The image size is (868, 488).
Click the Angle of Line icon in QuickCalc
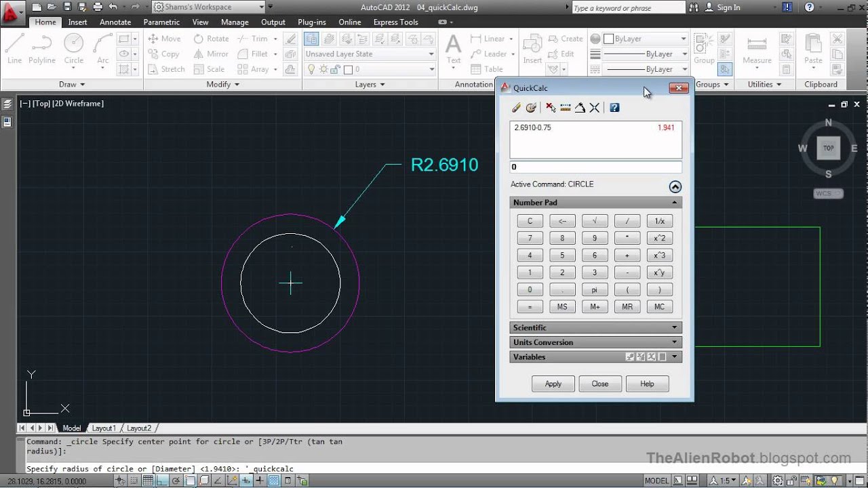coord(580,108)
